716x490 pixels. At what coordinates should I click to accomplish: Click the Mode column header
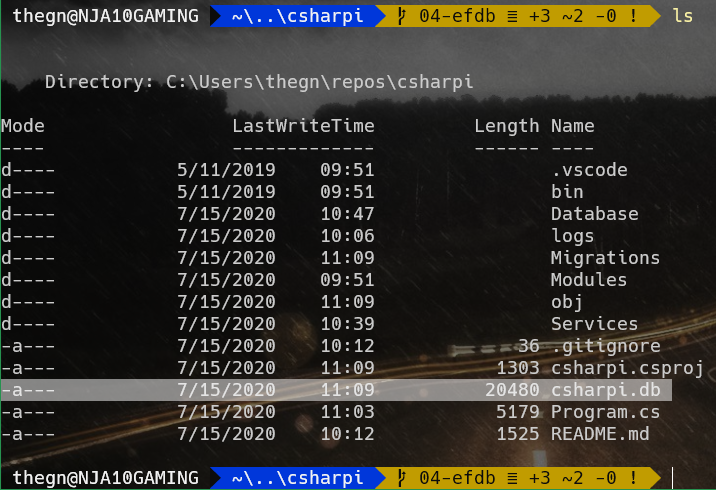[x=23, y=125]
